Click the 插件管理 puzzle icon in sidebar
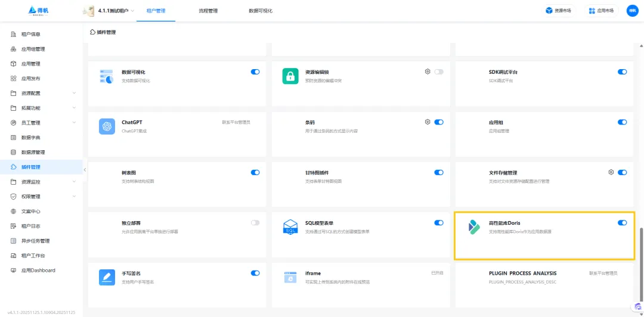The height and width of the screenshot is (317, 644). pos(13,167)
